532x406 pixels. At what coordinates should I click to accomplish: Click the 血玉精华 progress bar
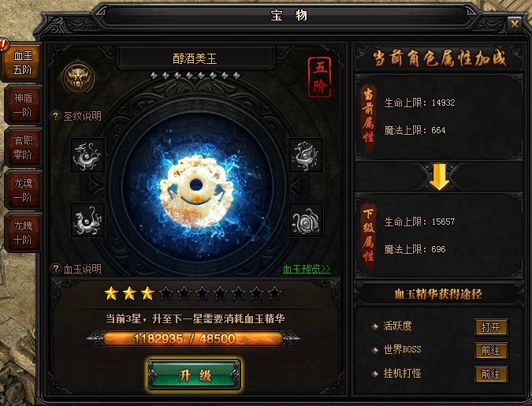point(193,338)
